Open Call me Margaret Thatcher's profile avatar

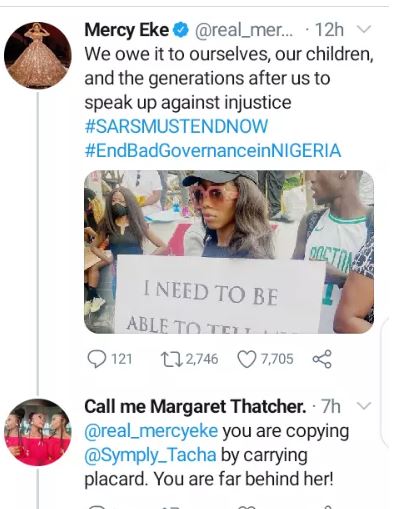[38, 432]
